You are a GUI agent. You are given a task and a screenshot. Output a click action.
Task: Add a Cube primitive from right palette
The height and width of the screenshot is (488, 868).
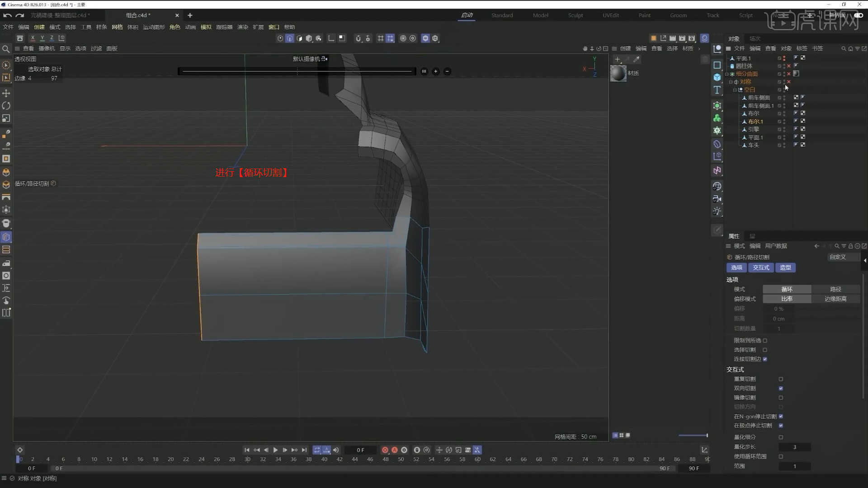pos(717,77)
